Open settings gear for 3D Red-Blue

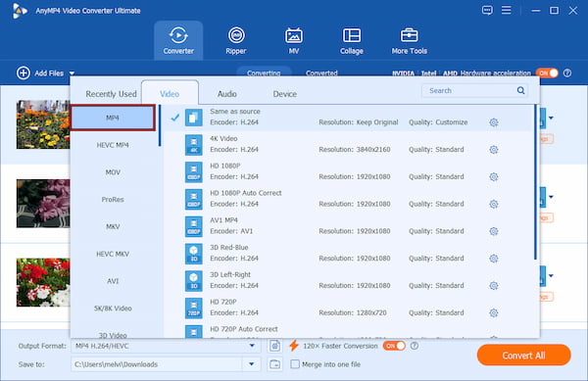click(x=494, y=259)
